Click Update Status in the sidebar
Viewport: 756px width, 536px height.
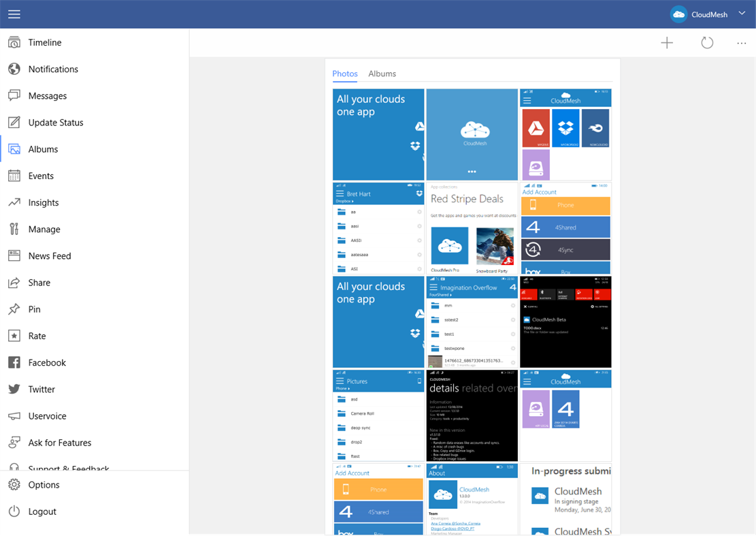(x=15, y=122)
